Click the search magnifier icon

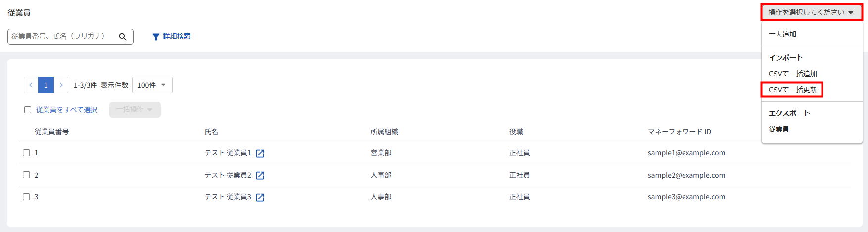coord(123,37)
